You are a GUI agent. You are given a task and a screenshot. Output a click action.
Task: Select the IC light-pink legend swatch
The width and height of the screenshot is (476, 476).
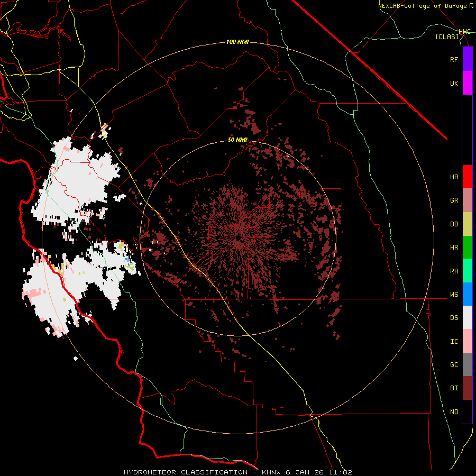467,341
